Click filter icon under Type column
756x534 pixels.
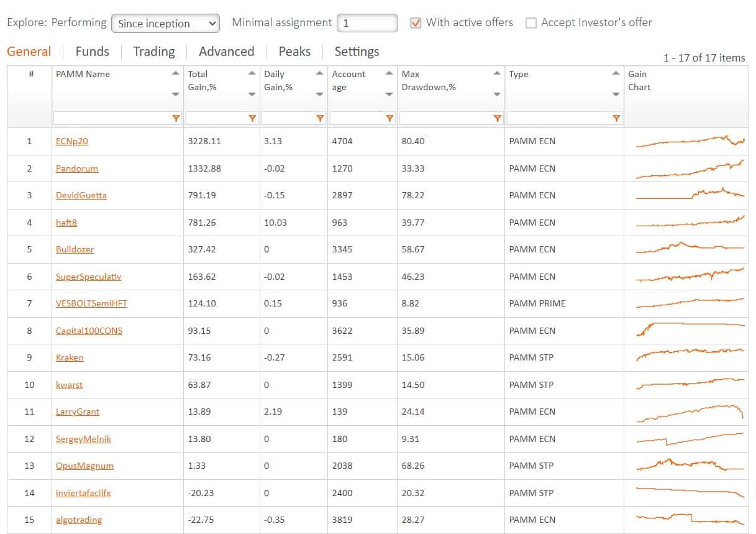616,118
